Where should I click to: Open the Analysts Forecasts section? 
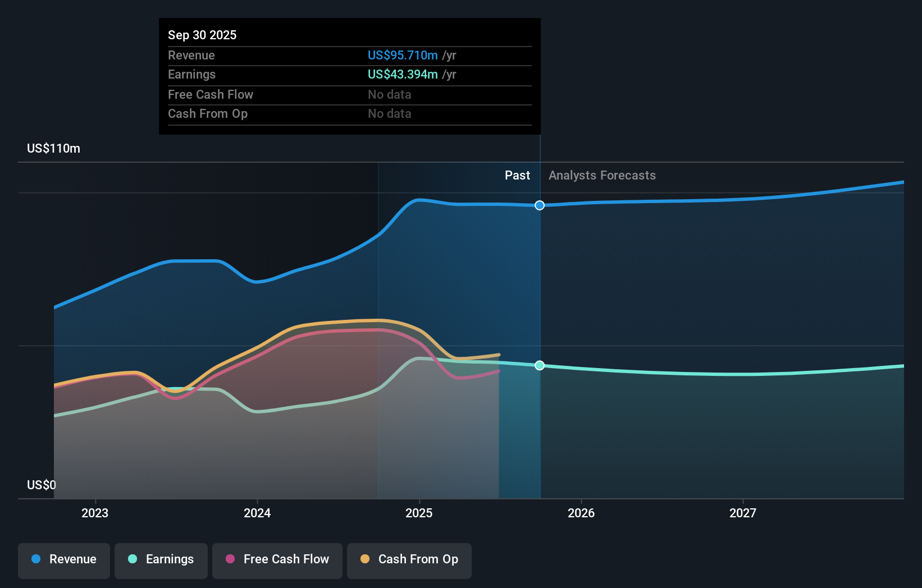pos(601,175)
